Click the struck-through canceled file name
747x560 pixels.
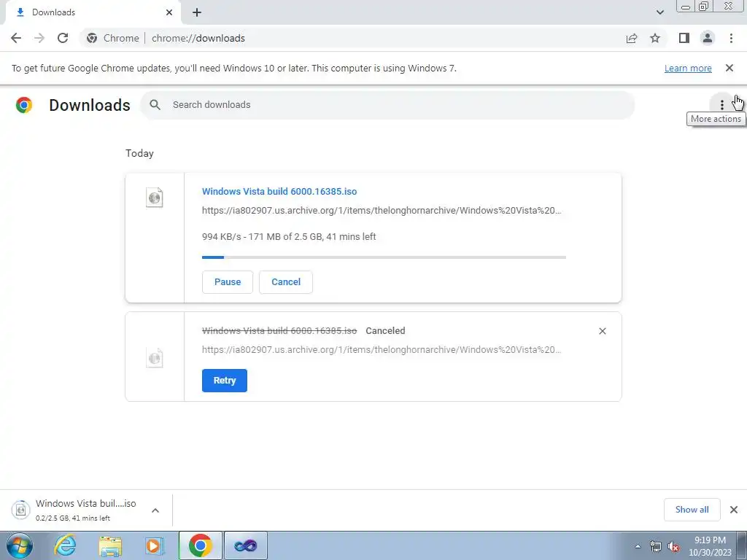click(279, 331)
